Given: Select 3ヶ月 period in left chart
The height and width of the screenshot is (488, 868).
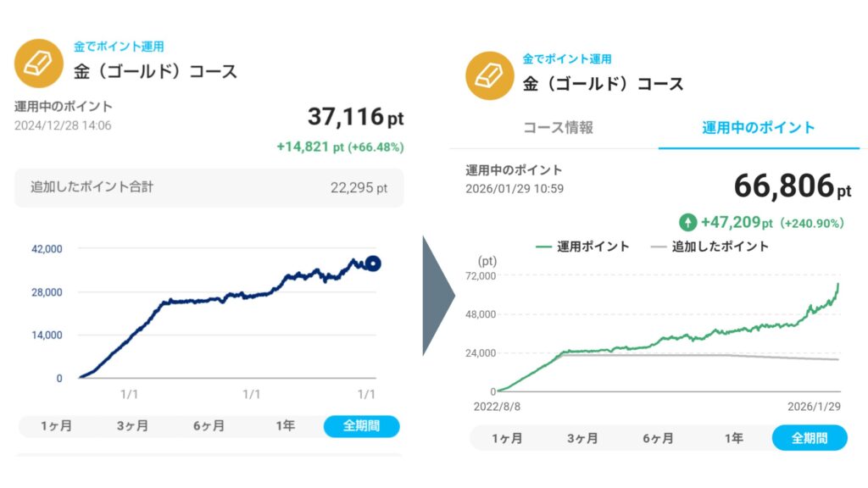Looking at the screenshot, I should tap(132, 426).
